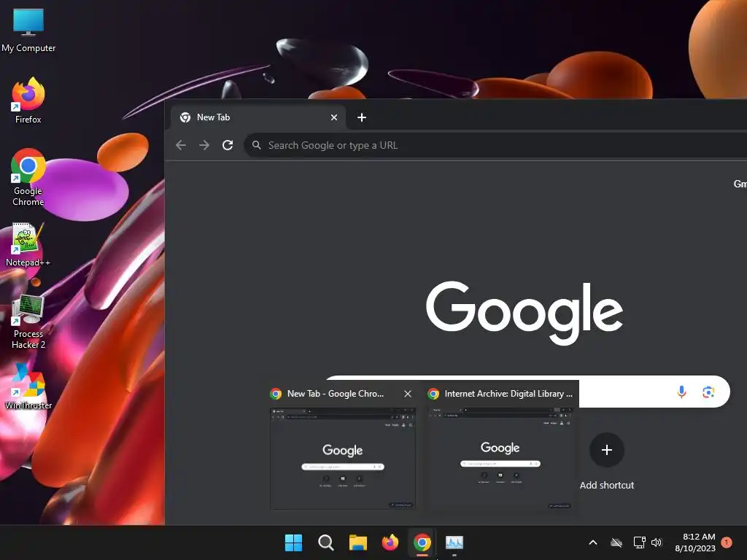747x560 pixels.
Task: Start voice search with the microphone icon
Action: point(681,392)
